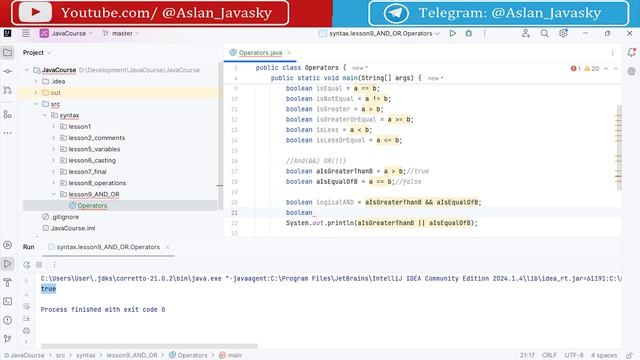
Task: Collapse the src folder
Action: pos(36,104)
